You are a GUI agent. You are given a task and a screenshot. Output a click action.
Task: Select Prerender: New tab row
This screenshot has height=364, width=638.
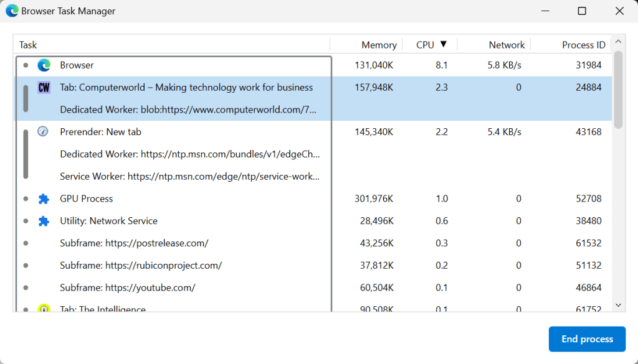click(313, 132)
